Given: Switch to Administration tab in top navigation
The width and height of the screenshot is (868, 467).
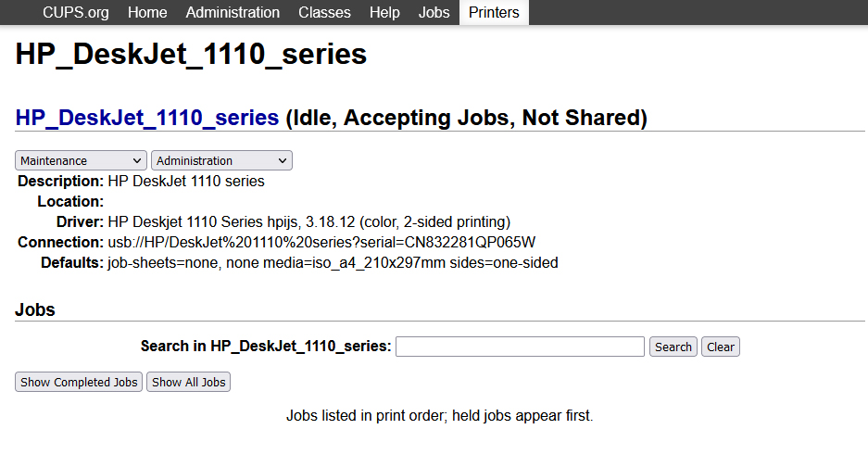Looking at the screenshot, I should click(233, 12).
